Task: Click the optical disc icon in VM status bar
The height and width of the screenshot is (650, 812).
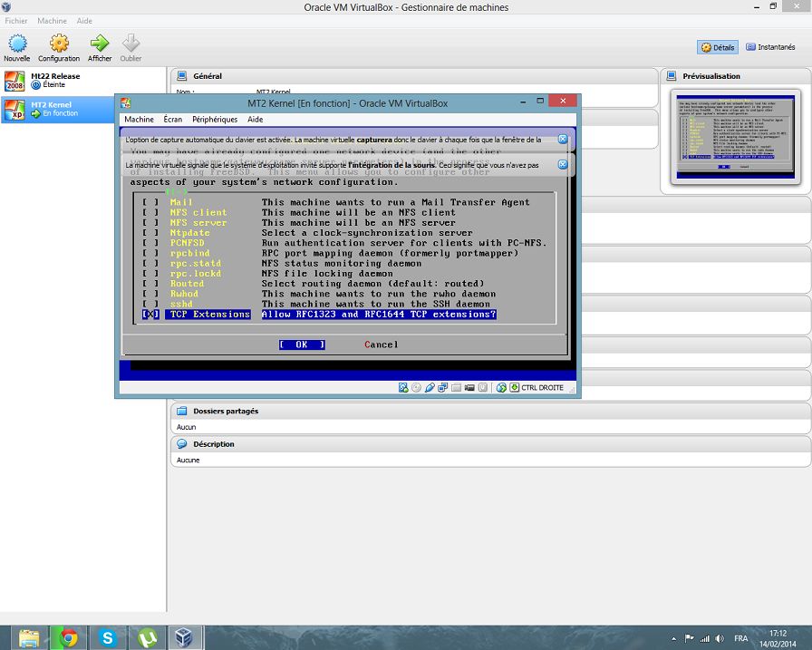Action: point(416,387)
